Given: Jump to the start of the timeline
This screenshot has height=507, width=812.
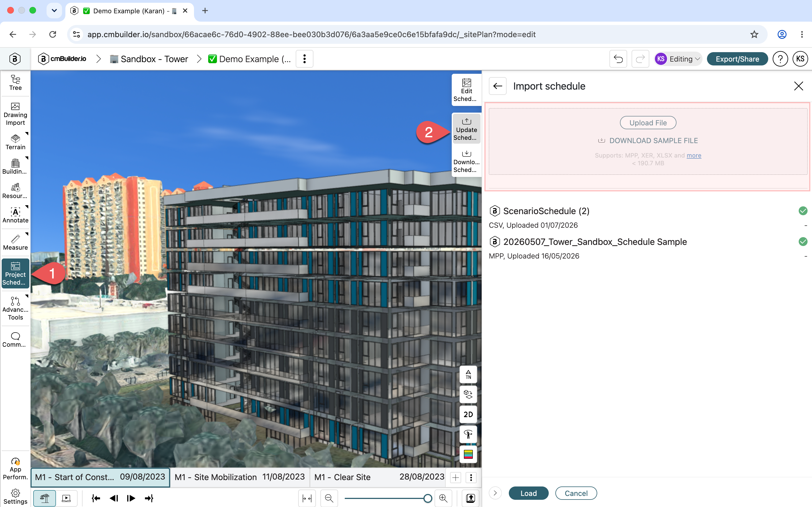Looking at the screenshot, I should tap(96, 498).
